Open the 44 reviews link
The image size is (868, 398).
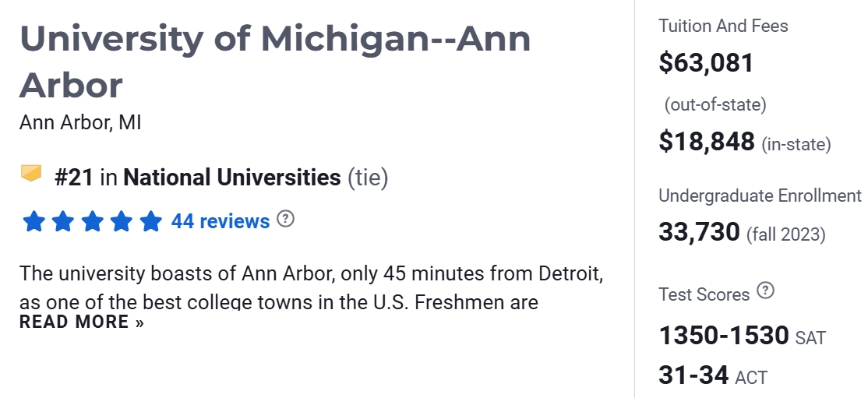[x=221, y=222]
